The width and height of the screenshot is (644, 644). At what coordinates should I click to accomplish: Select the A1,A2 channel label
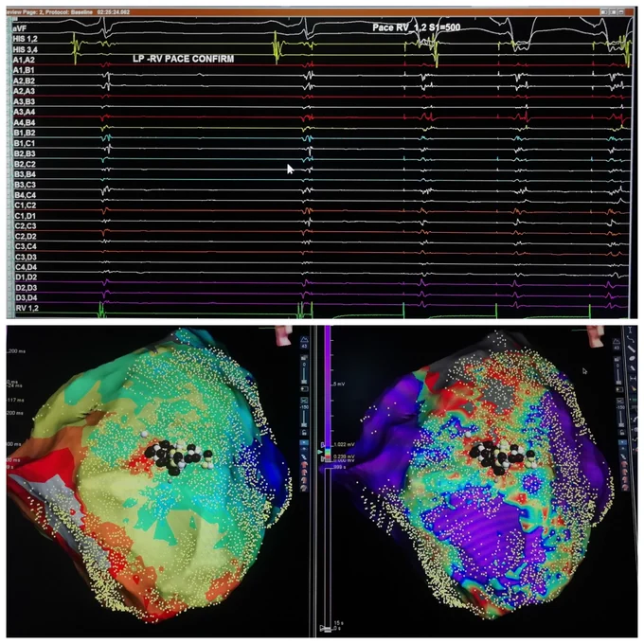pyautogui.click(x=24, y=60)
